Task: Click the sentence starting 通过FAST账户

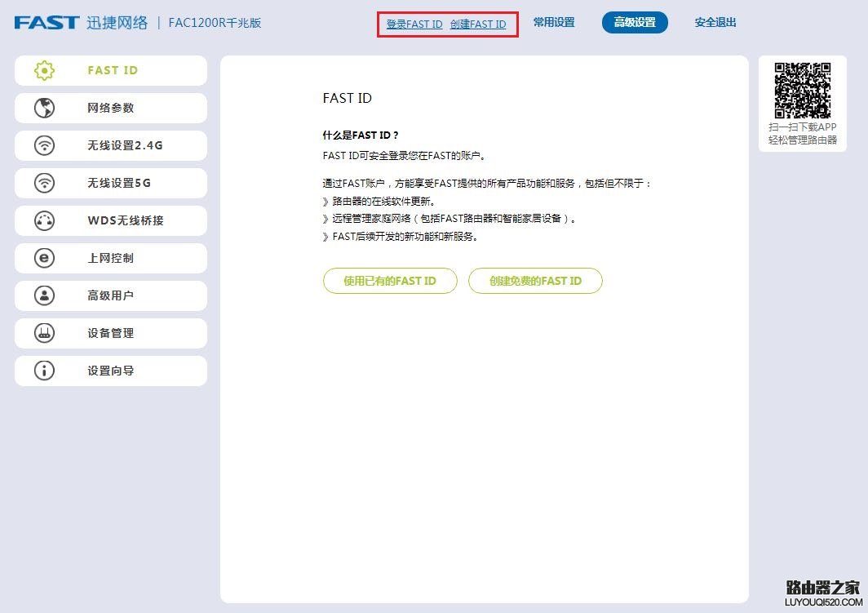Action: tap(486, 184)
